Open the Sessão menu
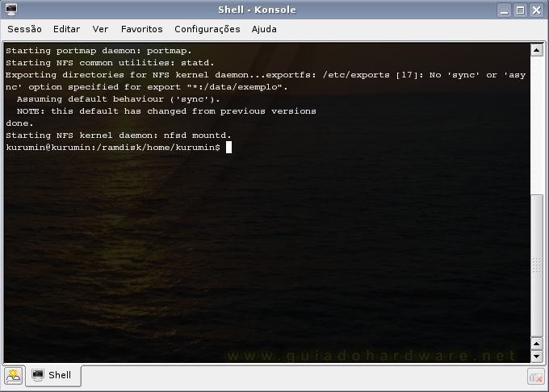This screenshot has width=549, height=392. [x=24, y=29]
